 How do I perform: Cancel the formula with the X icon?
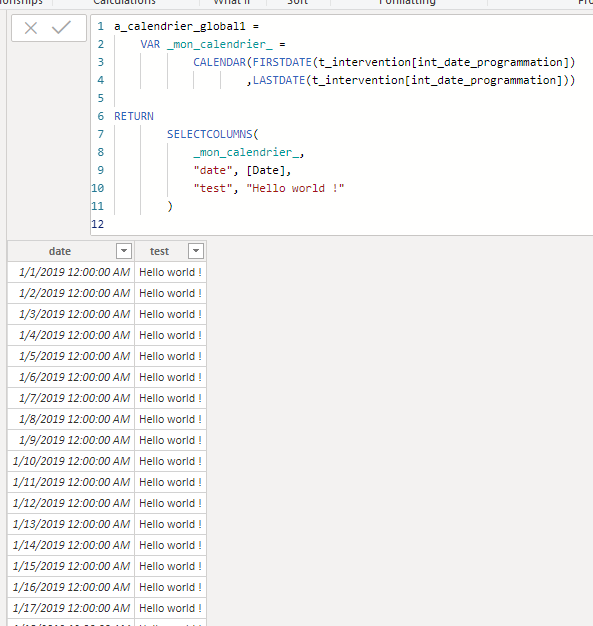click(31, 28)
